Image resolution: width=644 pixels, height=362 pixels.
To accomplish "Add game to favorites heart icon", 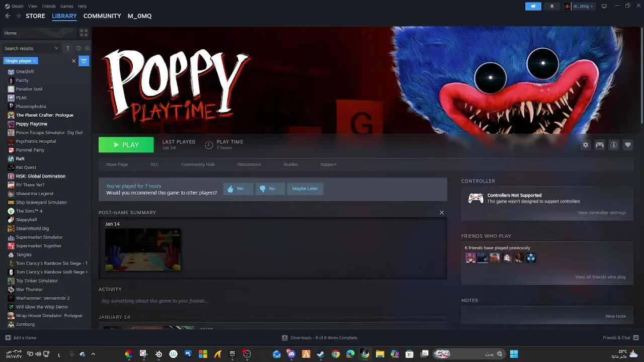I will (628, 145).
